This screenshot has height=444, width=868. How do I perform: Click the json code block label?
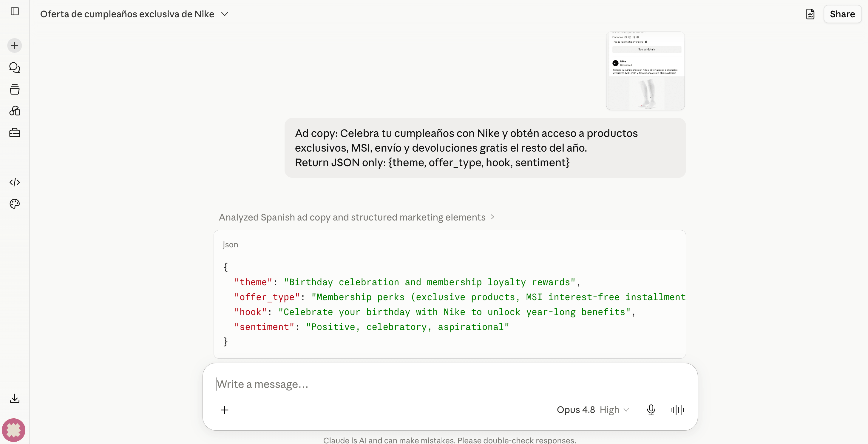click(x=231, y=245)
